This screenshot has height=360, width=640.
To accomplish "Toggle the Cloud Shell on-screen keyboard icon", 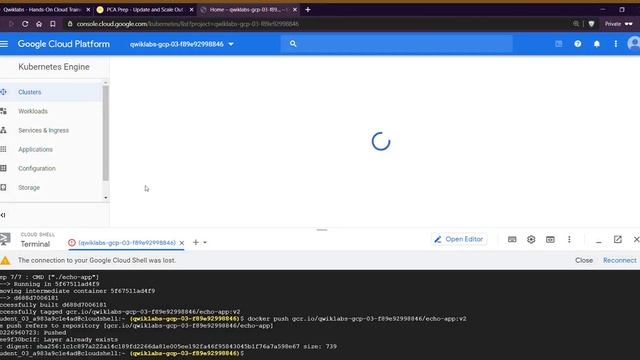I will (x=512, y=240).
